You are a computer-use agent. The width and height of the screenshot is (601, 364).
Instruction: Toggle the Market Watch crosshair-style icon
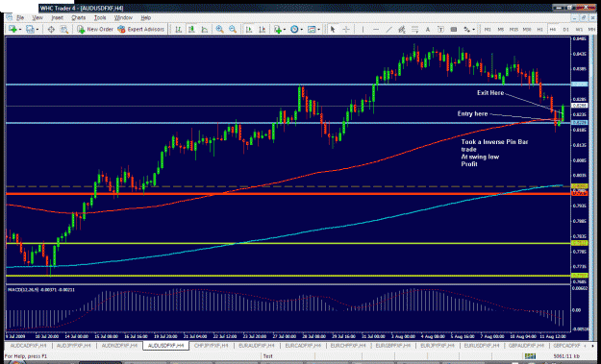coord(51,29)
